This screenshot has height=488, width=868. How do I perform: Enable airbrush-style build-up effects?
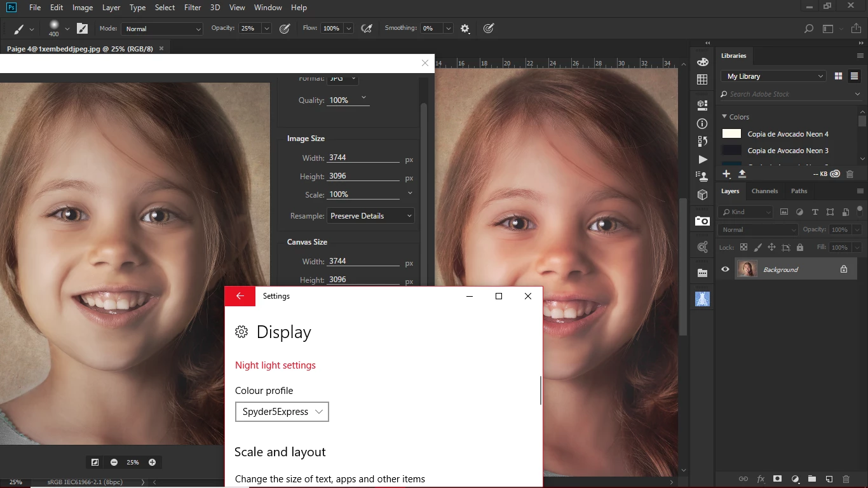[366, 29]
